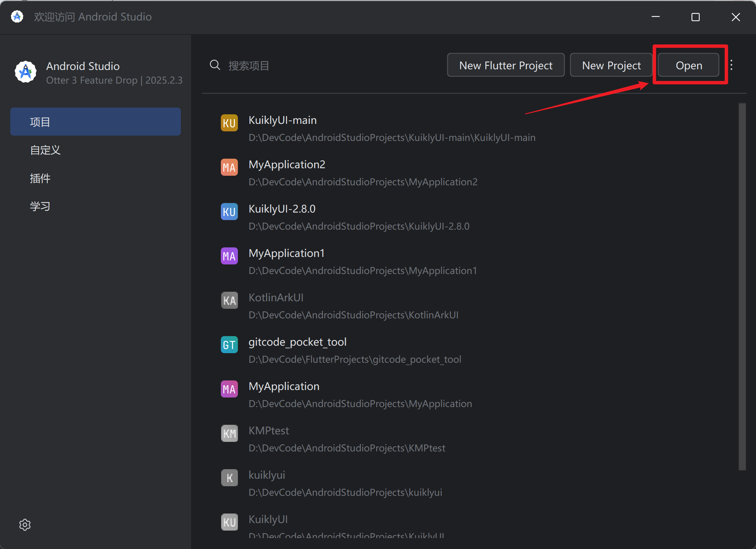Image resolution: width=756 pixels, height=549 pixels.
Task: Click the teal gitcode_pocket_tool GT icon
Action: pos(229,345)
